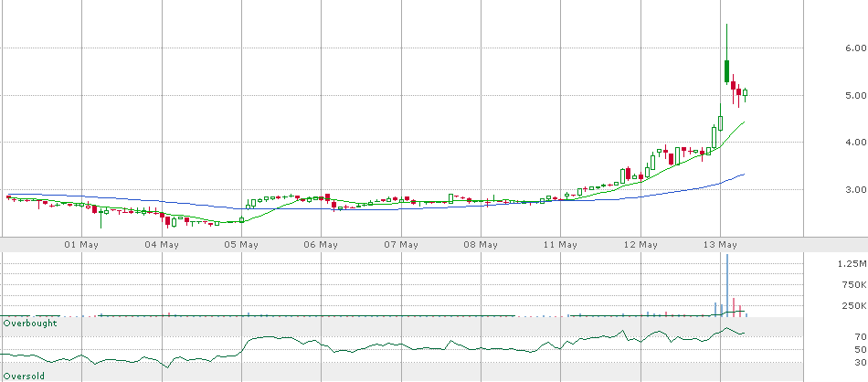Click the end of the green moving average line

(x=744, y=122)
